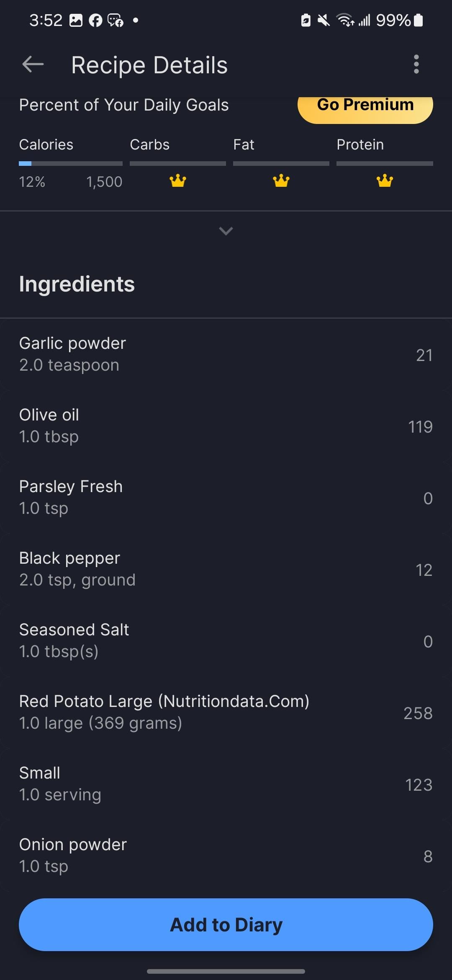Screen dimensions: 452x980
Task: Select the Parsley Fresh ingredient
Action: (226, 498)
